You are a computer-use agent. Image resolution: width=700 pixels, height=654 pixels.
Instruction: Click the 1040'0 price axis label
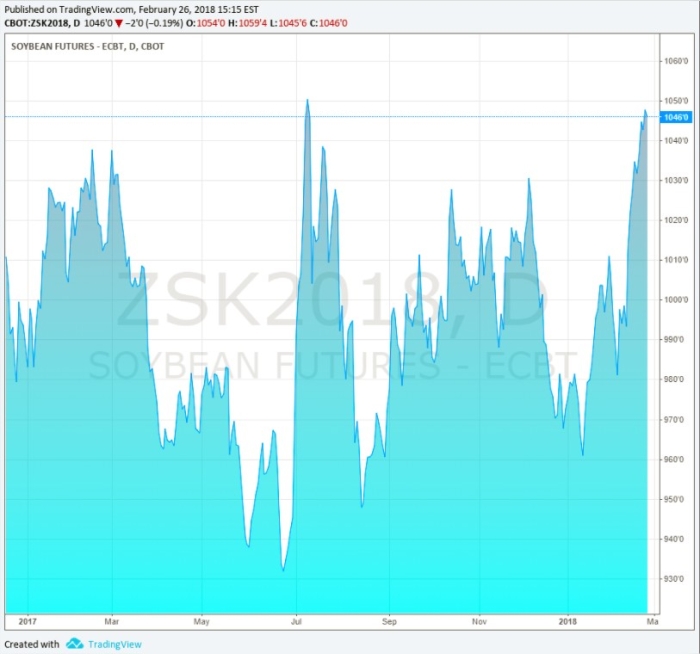(x=676, y=140)
